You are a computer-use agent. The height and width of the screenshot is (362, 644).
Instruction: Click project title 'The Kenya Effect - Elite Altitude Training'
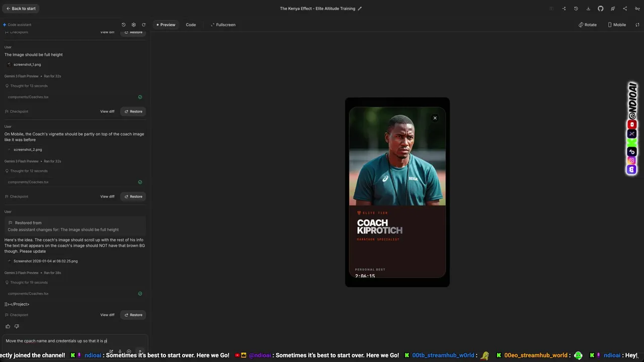[x=317, y=9]
